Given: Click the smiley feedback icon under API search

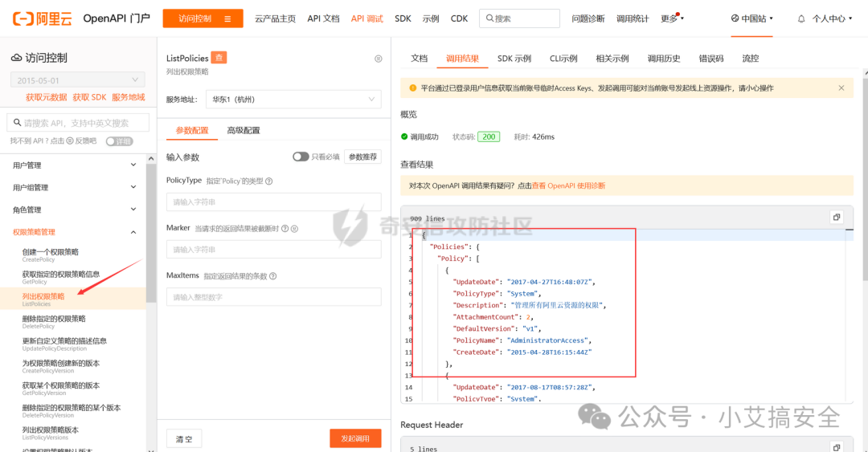Looking at the screenshot, I should pyautogui.click(x=70, y=141).
